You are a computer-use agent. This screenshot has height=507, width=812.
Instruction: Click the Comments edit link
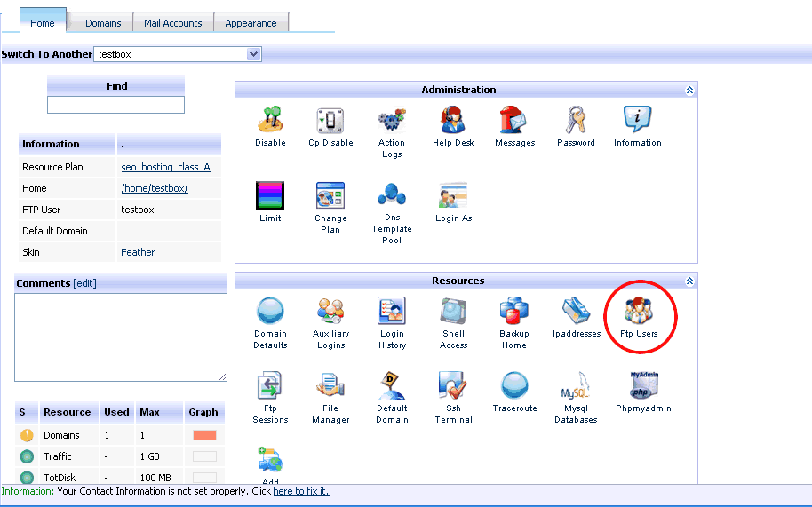coord(85,283)
